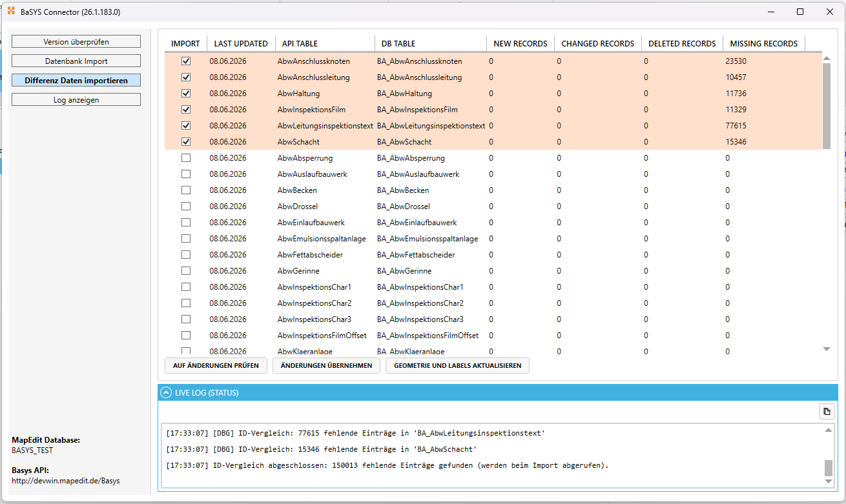Sort by CHANGED RECORDS column header

click(x=598, y=43)
